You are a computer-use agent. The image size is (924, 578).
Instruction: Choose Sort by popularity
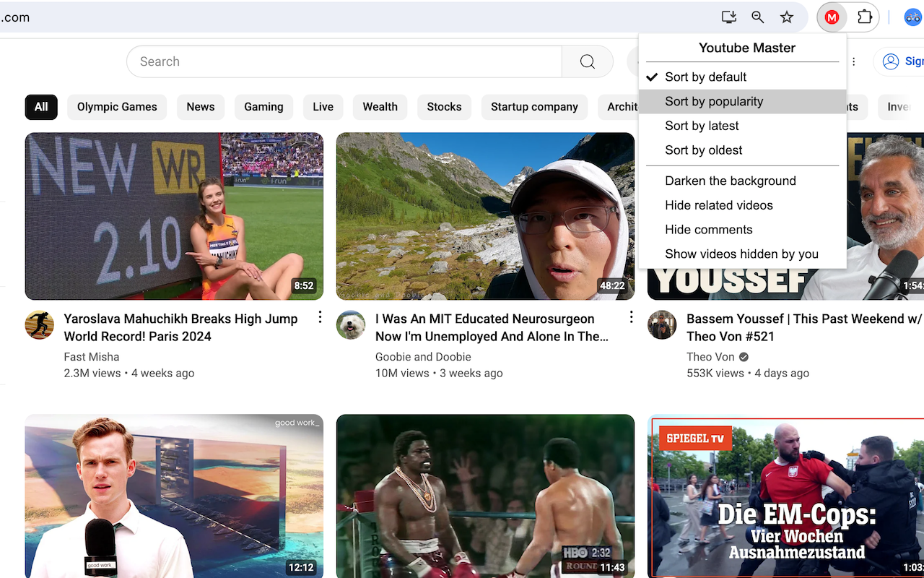tap(742, 102)
